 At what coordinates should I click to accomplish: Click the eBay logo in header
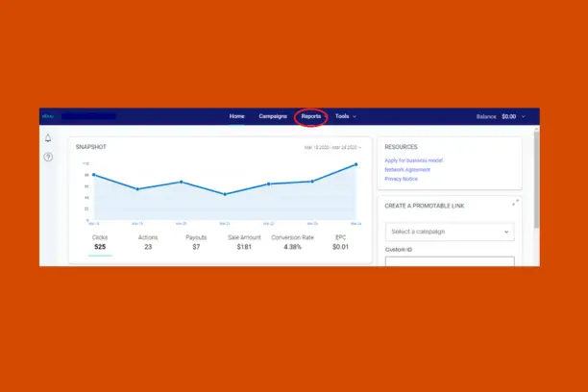click(46, 116)
